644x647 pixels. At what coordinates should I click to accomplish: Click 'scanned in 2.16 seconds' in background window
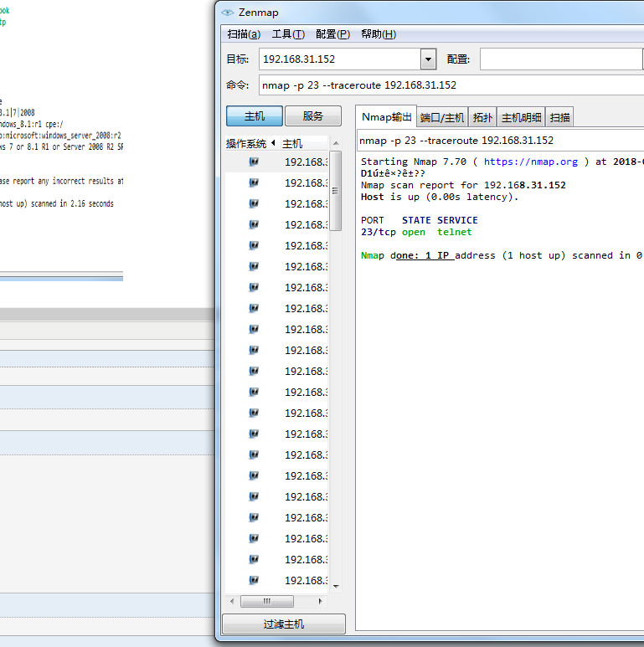pyautogui.click(x=72, y=203)
